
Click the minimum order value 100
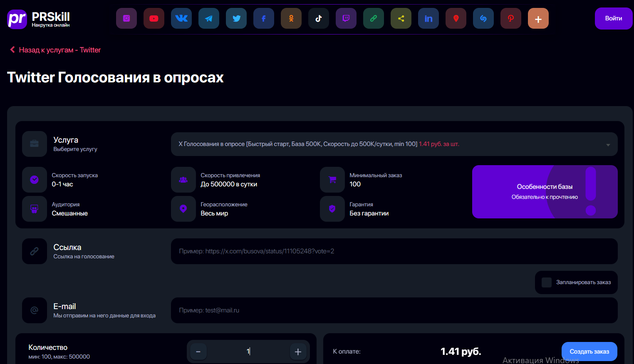(x=355, y=184)
